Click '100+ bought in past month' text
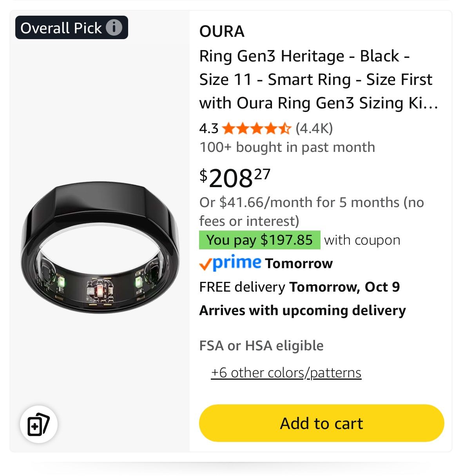The width and height of the screenshot is (462, 476). [x=287, y=147]
